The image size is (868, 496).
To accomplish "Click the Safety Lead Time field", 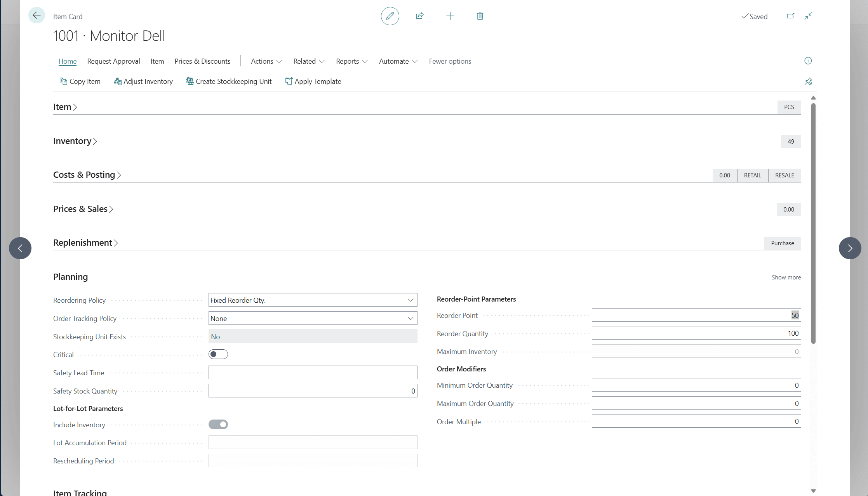I will coord(313,373).
